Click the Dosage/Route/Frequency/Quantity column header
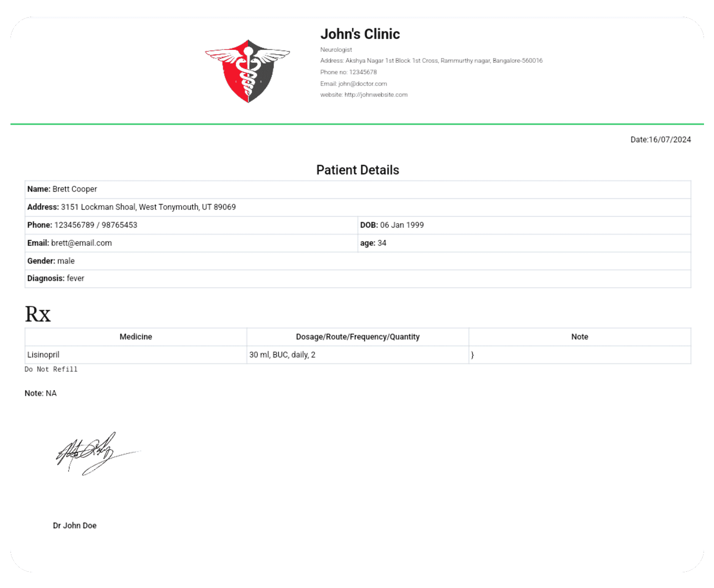The width and height of the screenshot is (714, 588). (x=357, y=337)
